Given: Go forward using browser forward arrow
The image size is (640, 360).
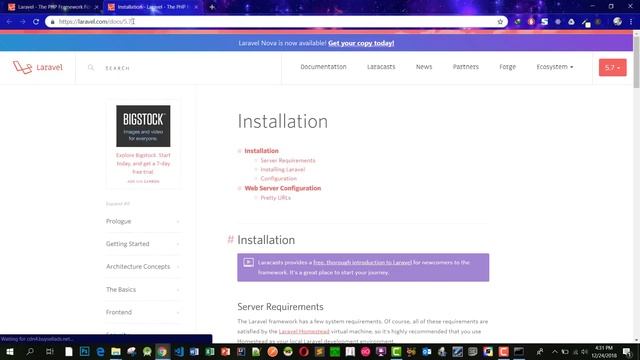Looking at the screenshot, I should click(x=22, y=22).
